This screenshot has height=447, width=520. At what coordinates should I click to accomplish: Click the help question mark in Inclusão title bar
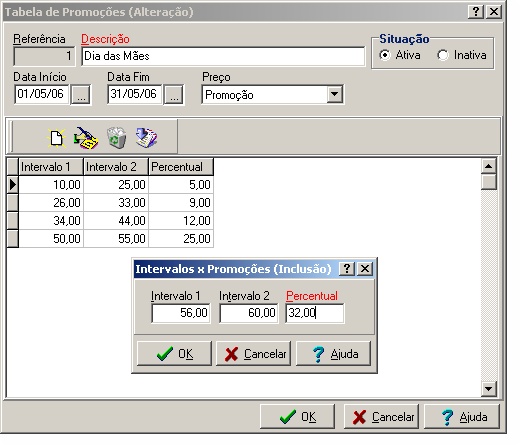click(x=347, y=269)
